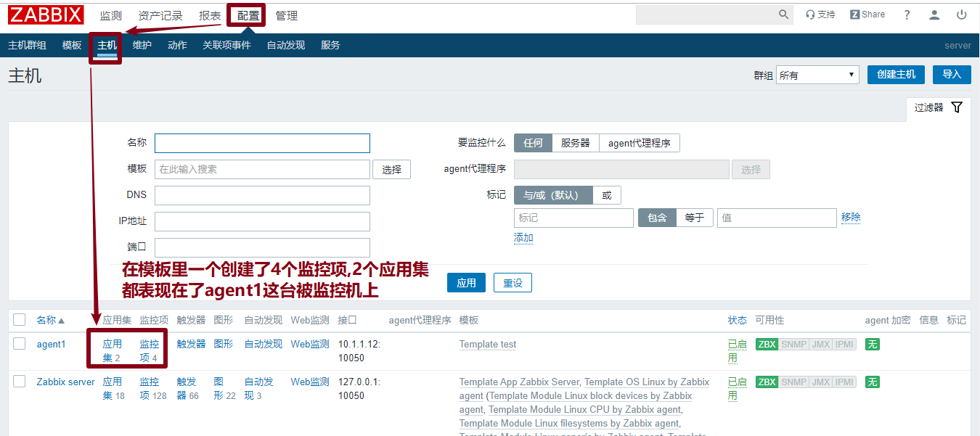This screenshot has width=980, height=436.
Task: Select 任何 monitoring option
Action: (533, 143)
